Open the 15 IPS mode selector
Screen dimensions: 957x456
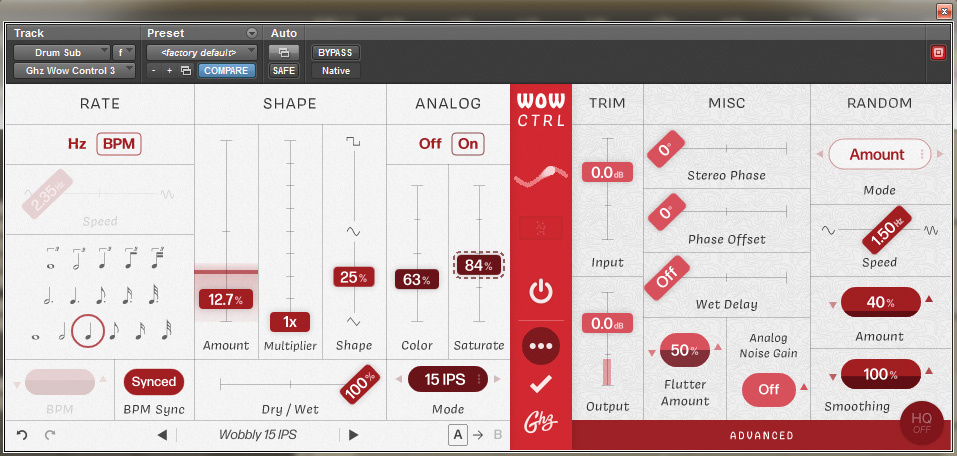(448, 380)
